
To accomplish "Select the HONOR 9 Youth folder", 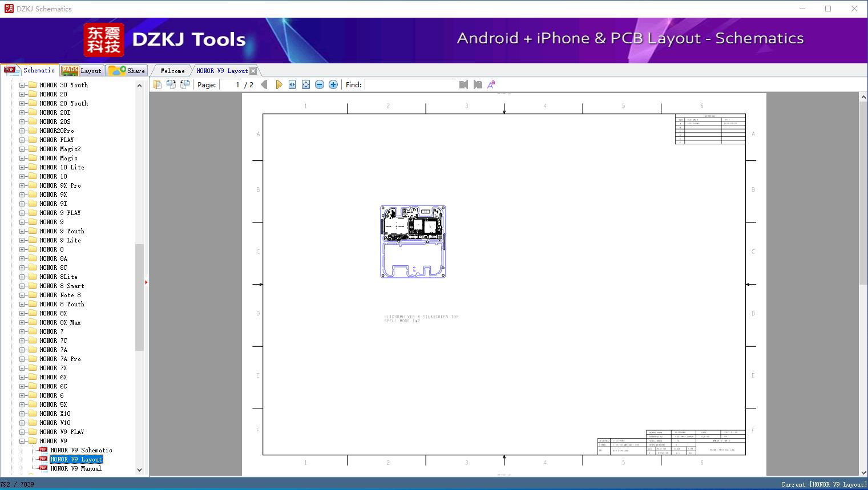I will tap(62, 231).
